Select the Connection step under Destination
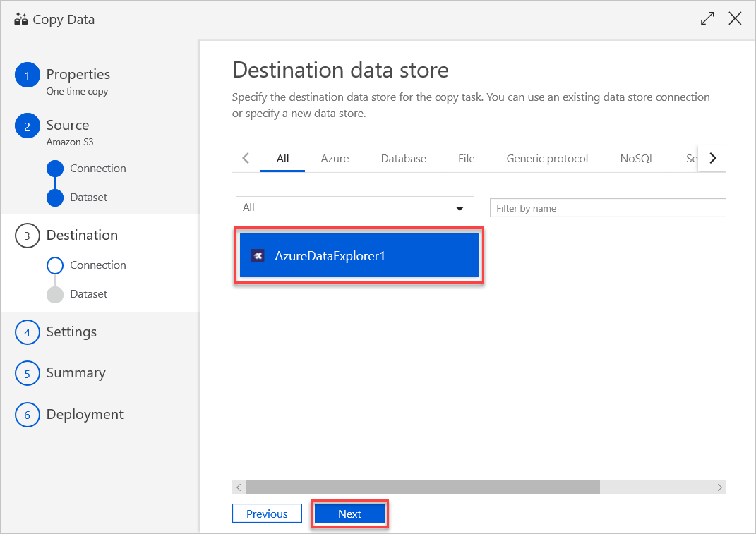This screenshot has width=756, height=534. (56, 265)
